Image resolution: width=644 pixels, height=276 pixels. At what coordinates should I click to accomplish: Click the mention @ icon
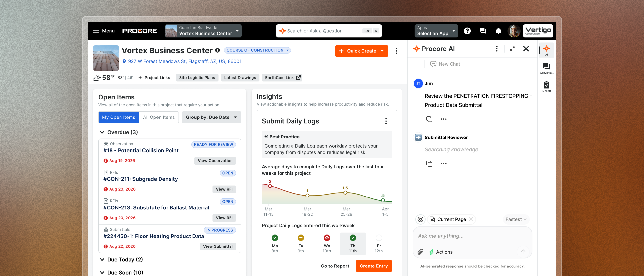(x=421, y=219)
